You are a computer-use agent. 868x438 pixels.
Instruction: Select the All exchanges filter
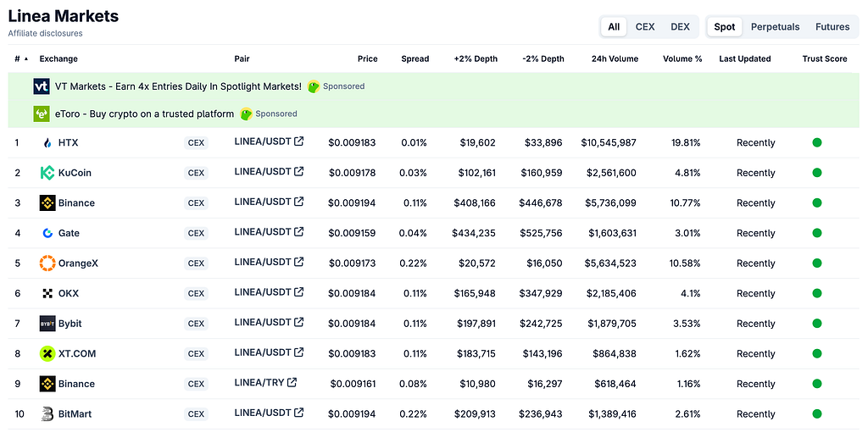coord(614,26)
